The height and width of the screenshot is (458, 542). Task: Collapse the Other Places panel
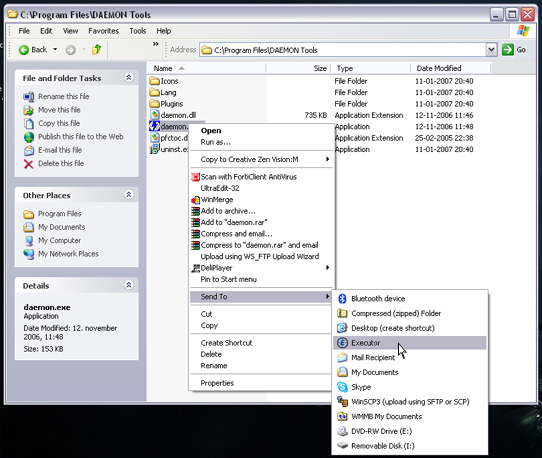click(x=129, y=195)
